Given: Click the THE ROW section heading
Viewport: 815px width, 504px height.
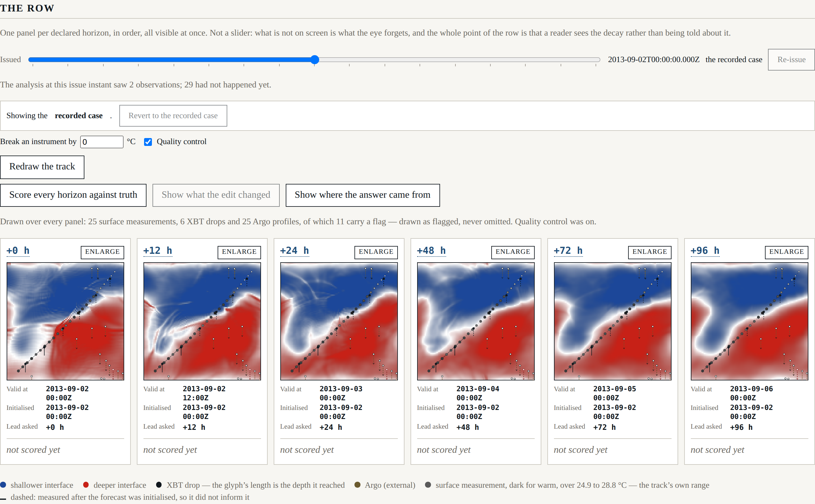Looking at the screenshot, I should point(27,8).
